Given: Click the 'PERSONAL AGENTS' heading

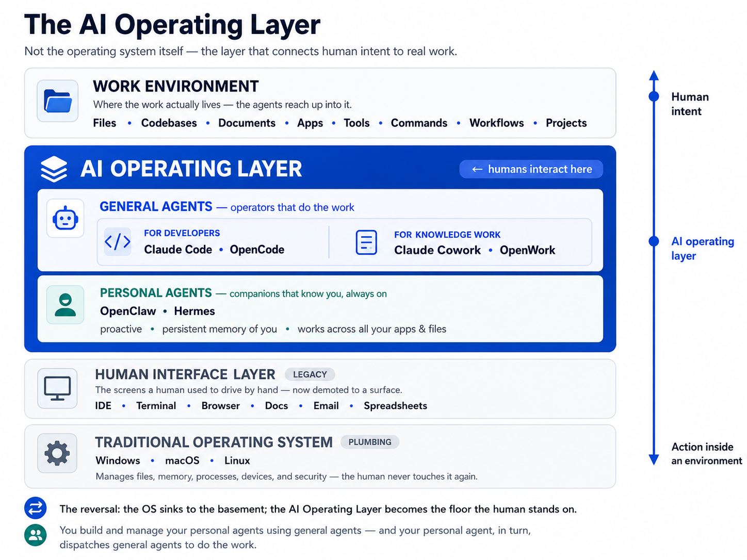Looking at the screenshot, I should click(156, 293).
